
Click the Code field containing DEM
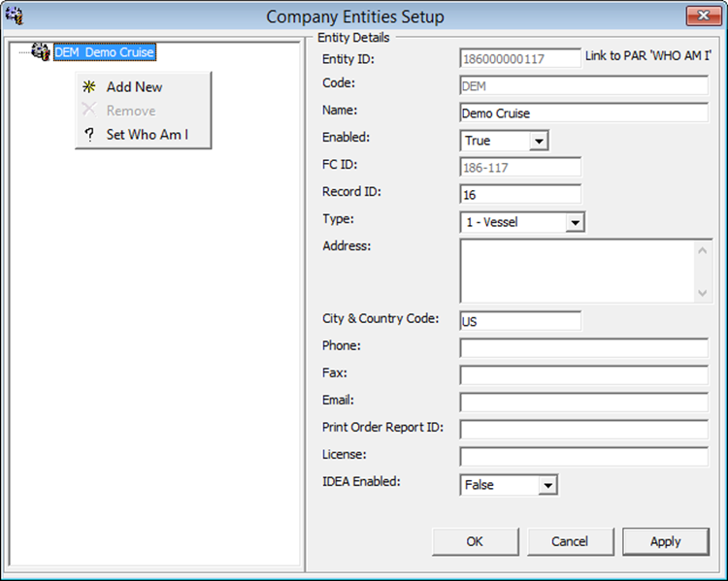(584, 86)
